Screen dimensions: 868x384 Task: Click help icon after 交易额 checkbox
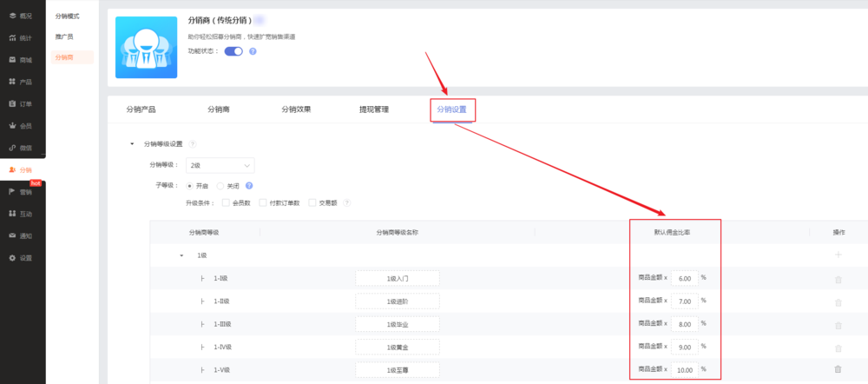click(x=347, y=202)
